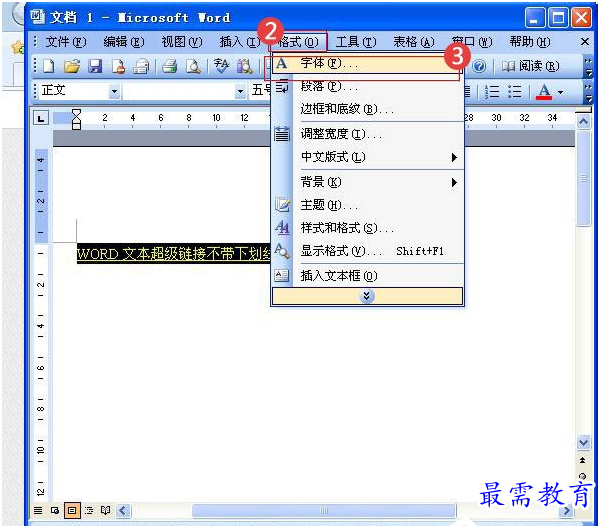Viewport: 601px width, 526px height.
Task: Create a new blank document
Action: tap(49, 66)
